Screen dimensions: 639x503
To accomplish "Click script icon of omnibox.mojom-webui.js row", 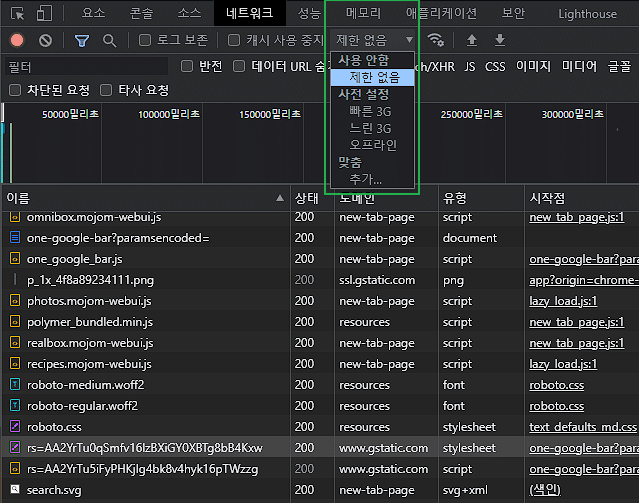I will click(x=15, y=217).
